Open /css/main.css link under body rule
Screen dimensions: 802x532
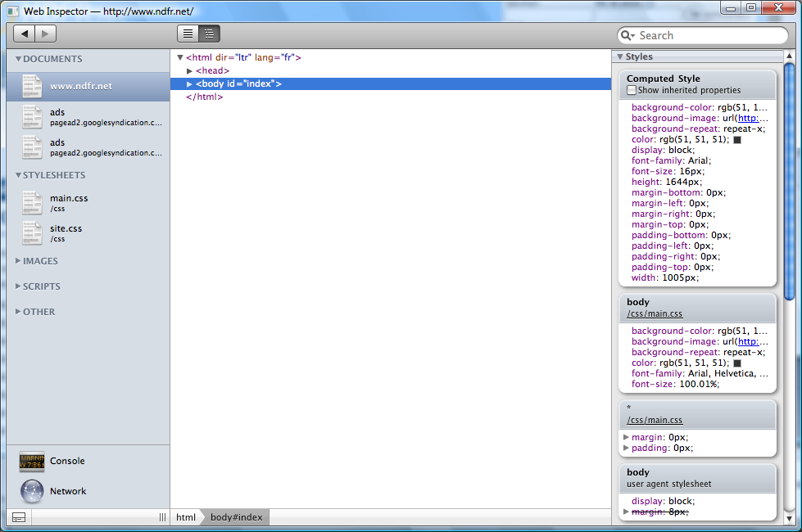[x=655, y=313]
